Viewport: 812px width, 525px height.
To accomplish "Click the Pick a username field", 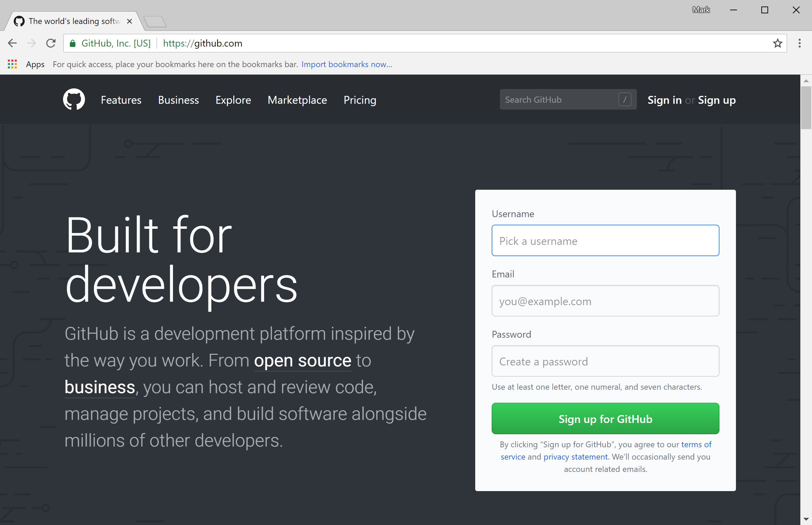I will [605, 240].
